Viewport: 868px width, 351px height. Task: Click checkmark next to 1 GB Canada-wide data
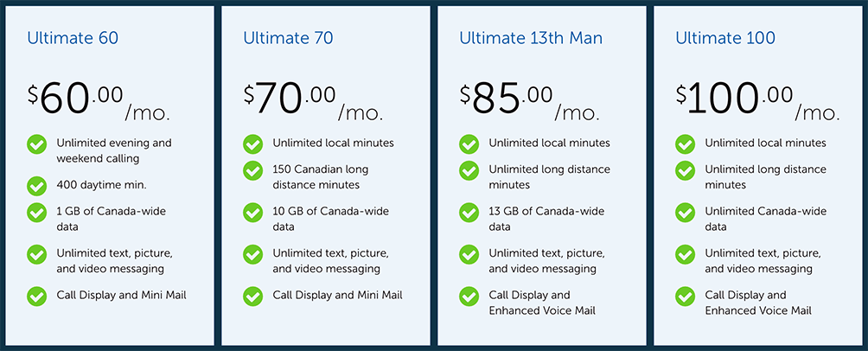coord(36,213)
